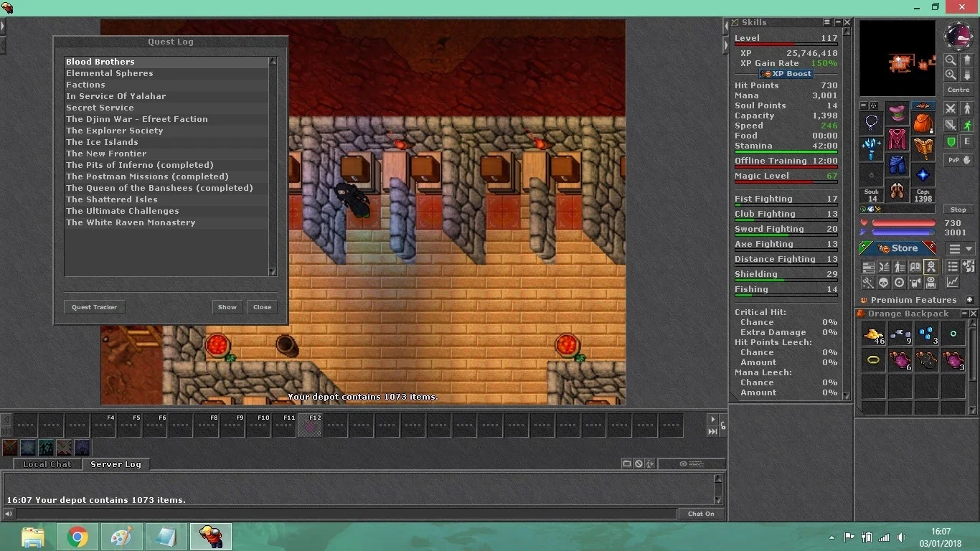Click the F4 action bar slot
Viewport: 980px width, 551px height.
pyautogui.click(x=103, y=425)
